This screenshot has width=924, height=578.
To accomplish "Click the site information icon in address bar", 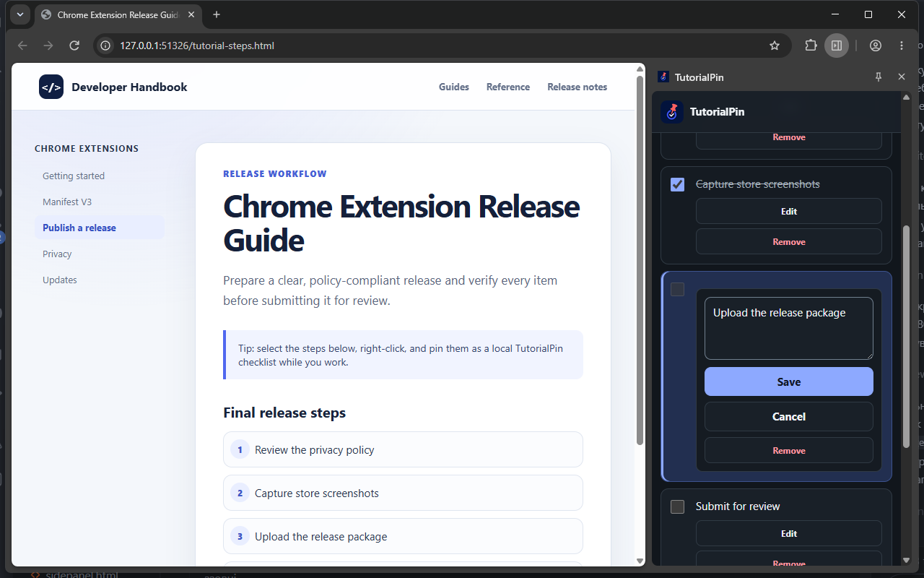I will [105, 46].
